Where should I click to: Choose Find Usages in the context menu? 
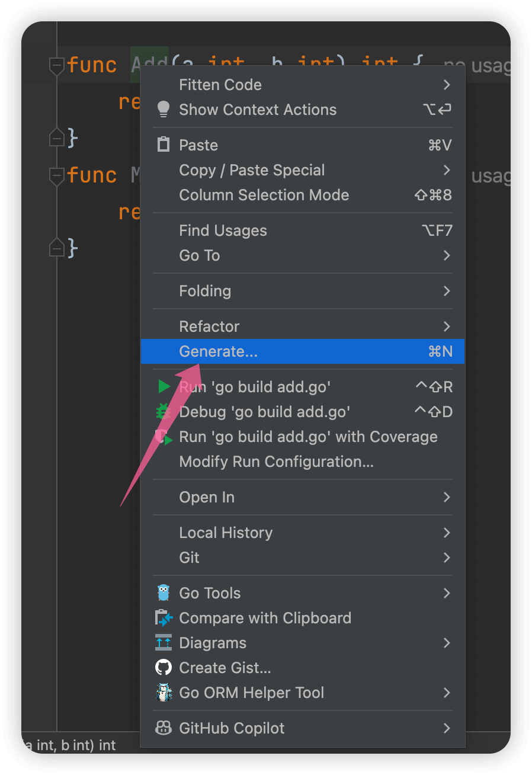point(223,230)
